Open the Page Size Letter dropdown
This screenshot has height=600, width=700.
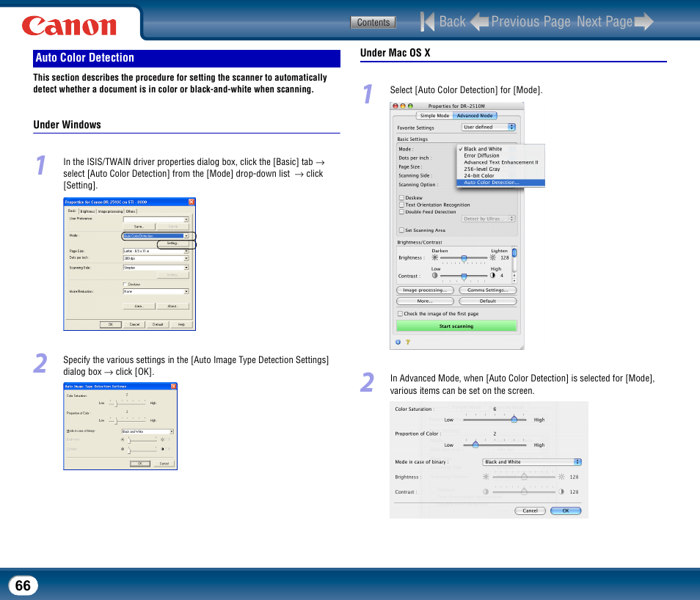[156, 252]
